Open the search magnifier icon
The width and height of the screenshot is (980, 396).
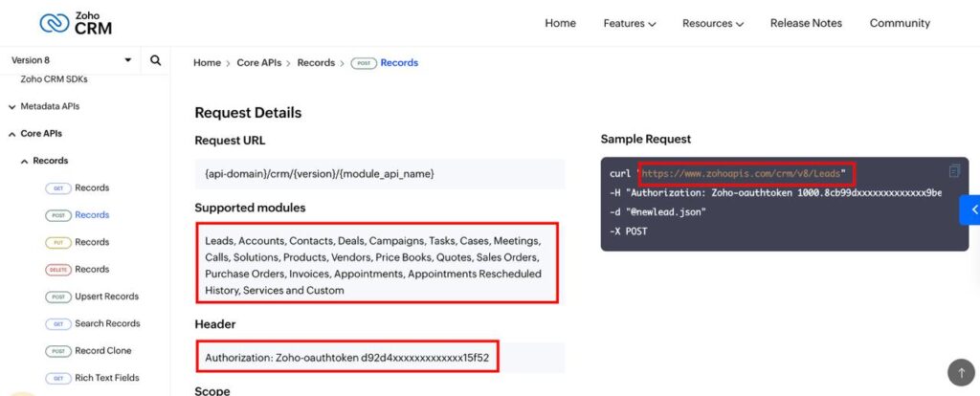156,60
